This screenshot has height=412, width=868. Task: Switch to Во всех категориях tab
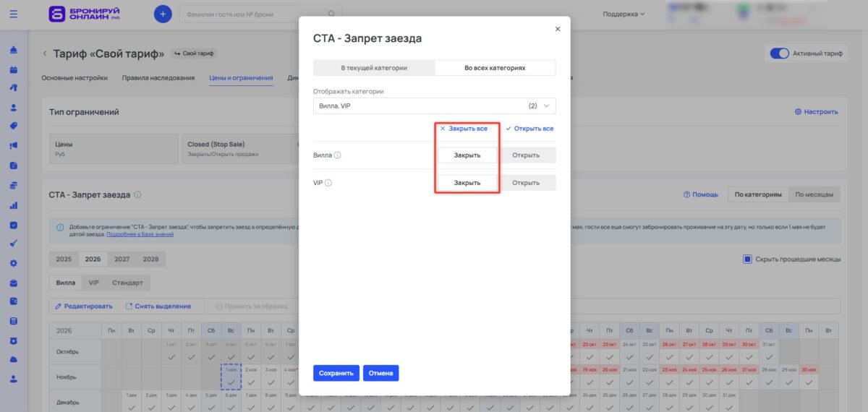tap(495, 68)
